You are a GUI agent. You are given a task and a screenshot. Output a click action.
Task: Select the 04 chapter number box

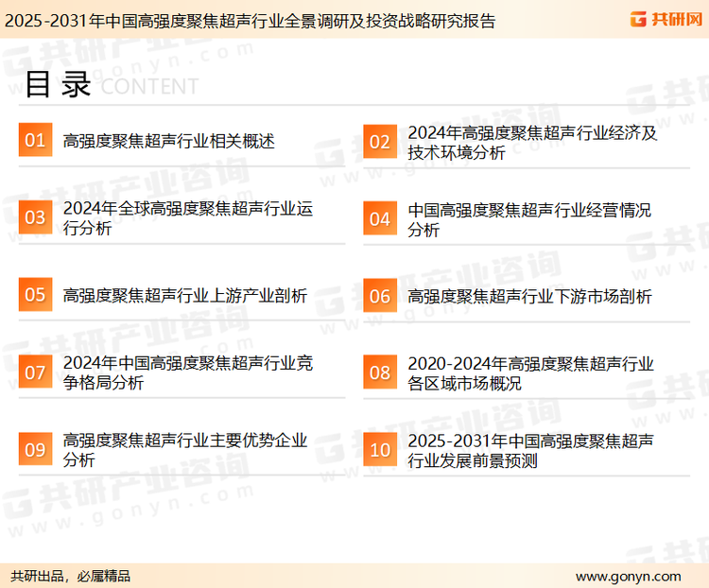[x=380, y=218]
